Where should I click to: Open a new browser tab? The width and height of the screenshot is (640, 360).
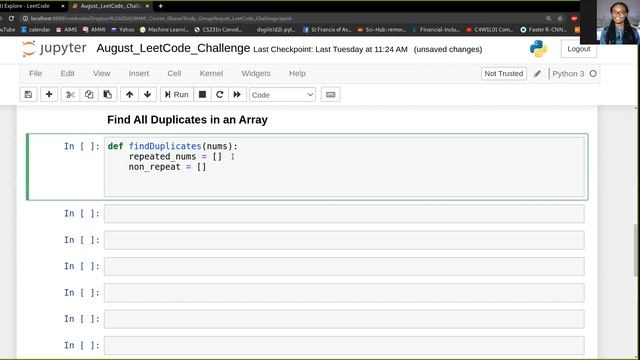click(160, 6)
